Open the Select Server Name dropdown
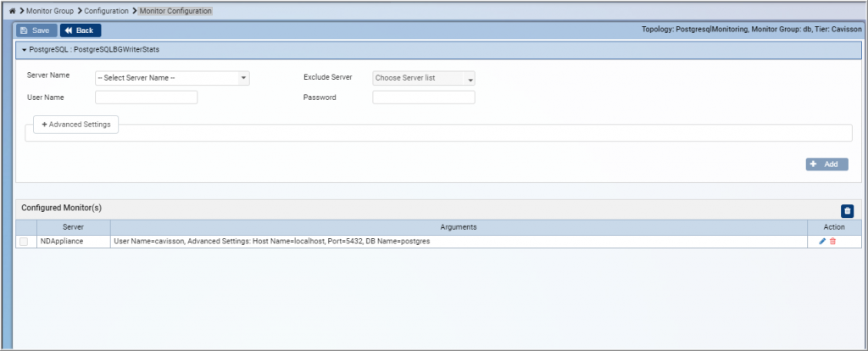This screenshot has width=868, height=351. coord(172,78)
